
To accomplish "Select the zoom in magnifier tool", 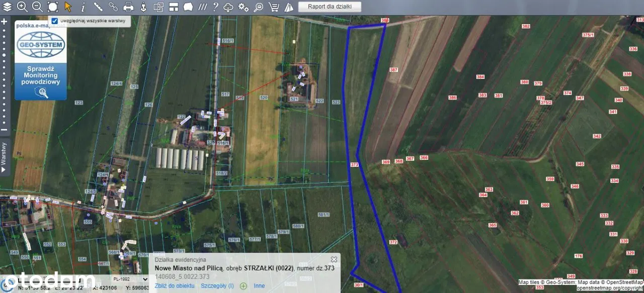I will point(22,7).
